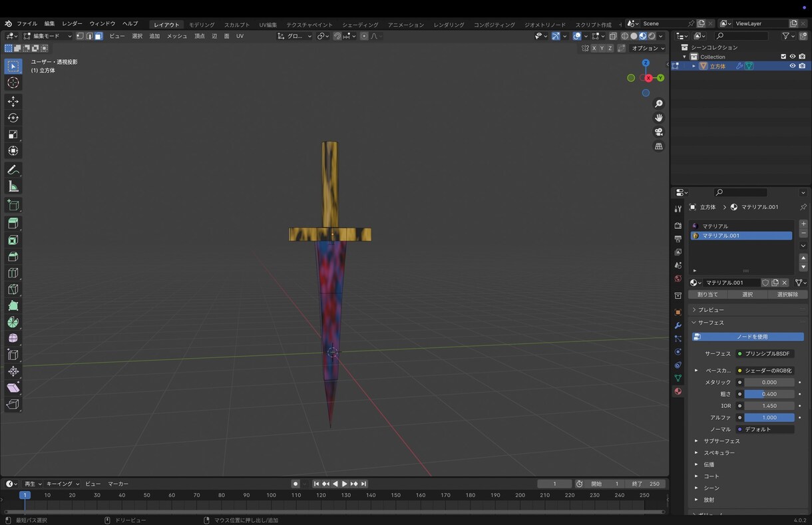Activate the Bevel tool

point(13,257)
